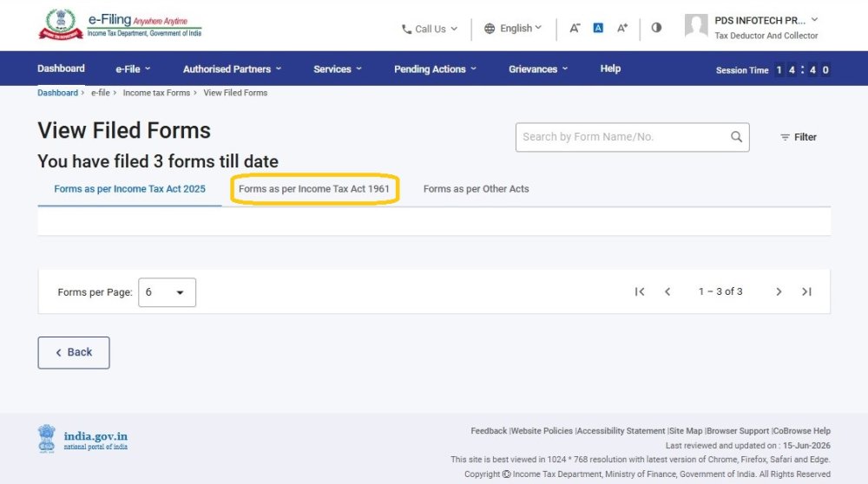The width and height of the screenshot is (868, 484).
Task: Click the magnifier search icon
Action: pos(736,137)
